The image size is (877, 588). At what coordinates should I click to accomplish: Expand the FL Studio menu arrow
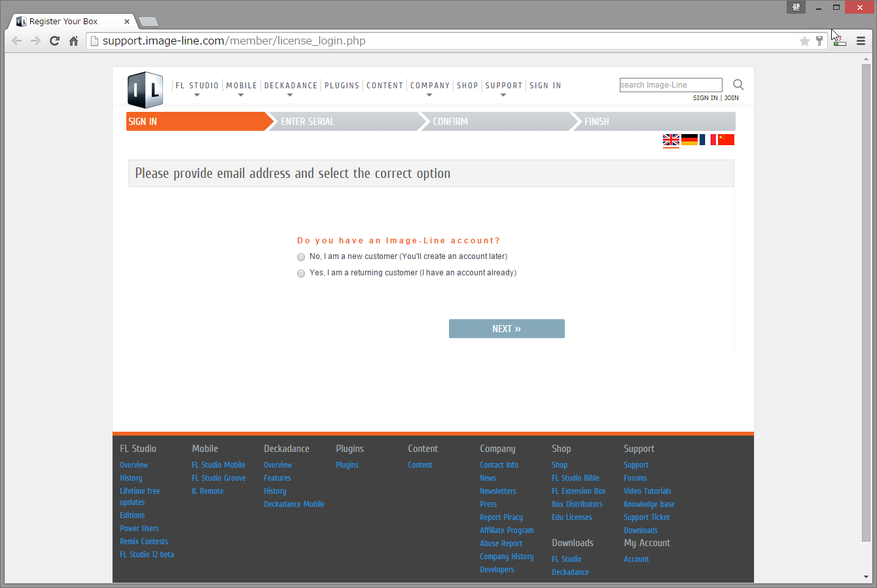[197, 95]
